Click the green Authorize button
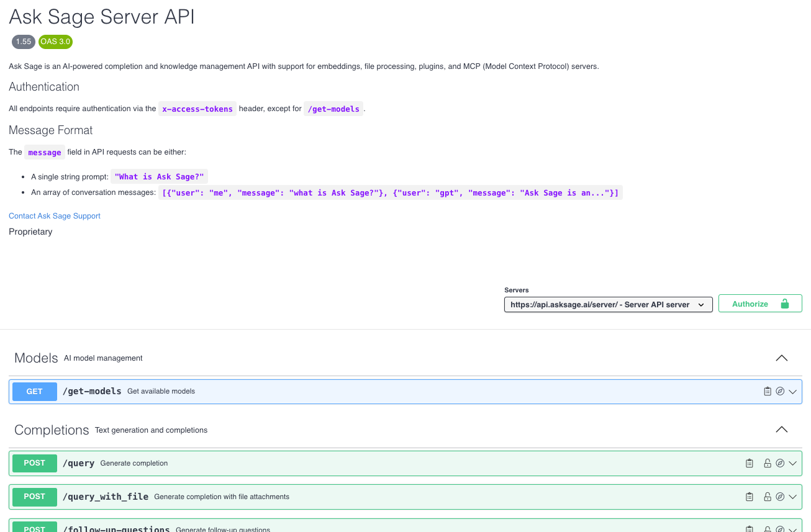811x532 pixels. coord(760,304)
